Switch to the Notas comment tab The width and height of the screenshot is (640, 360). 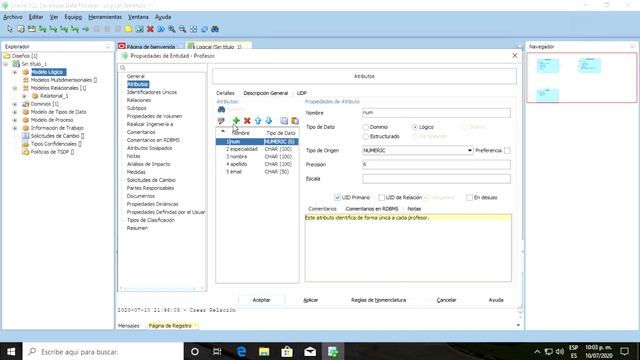tap(414, 209)
